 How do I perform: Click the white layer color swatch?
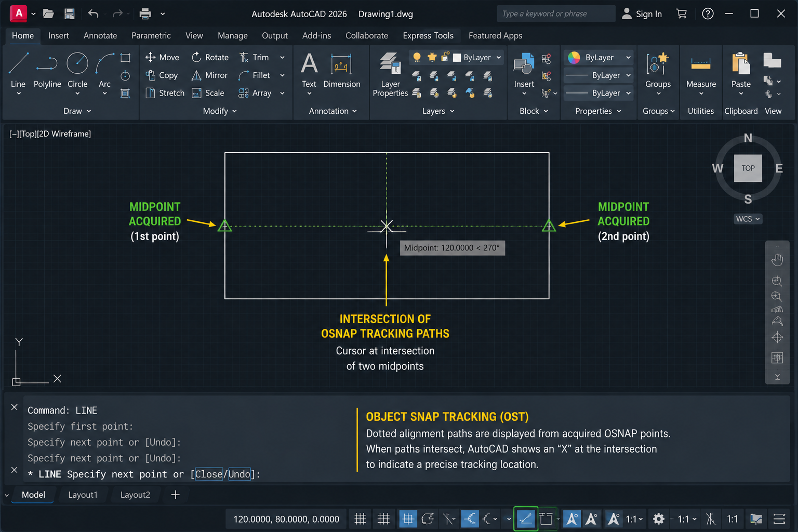tap(457, 58)
